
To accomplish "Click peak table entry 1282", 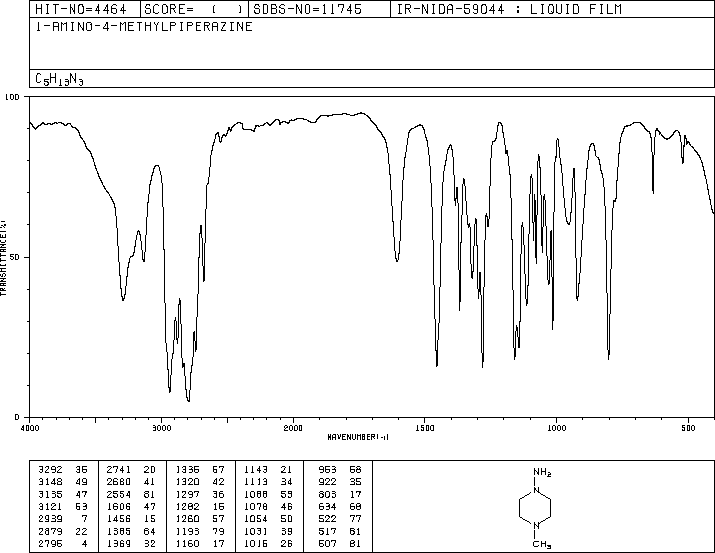I will pos(187,506).
